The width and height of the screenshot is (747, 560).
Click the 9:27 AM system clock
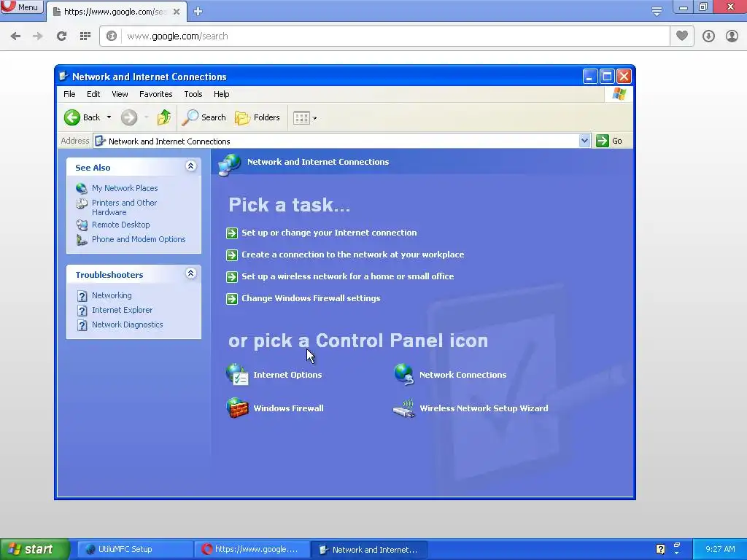[720, 549]
